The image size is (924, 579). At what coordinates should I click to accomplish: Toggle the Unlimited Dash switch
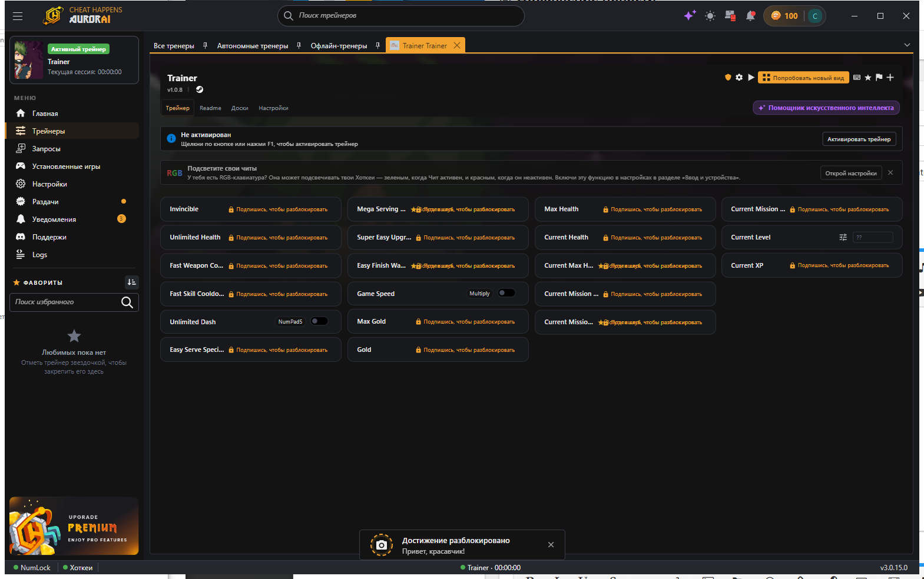tap(319, 321)
